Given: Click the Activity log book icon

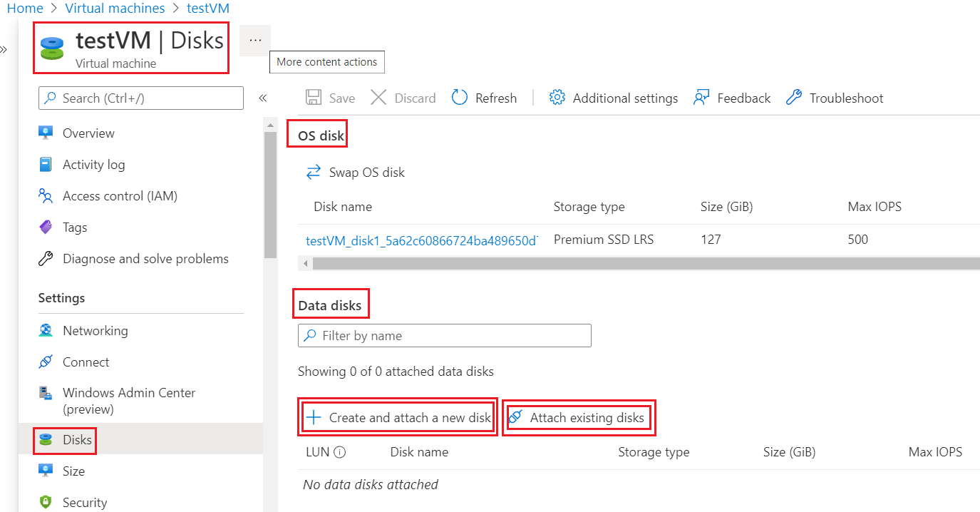Looking at the screenshot, I should (x=46, y=165).
